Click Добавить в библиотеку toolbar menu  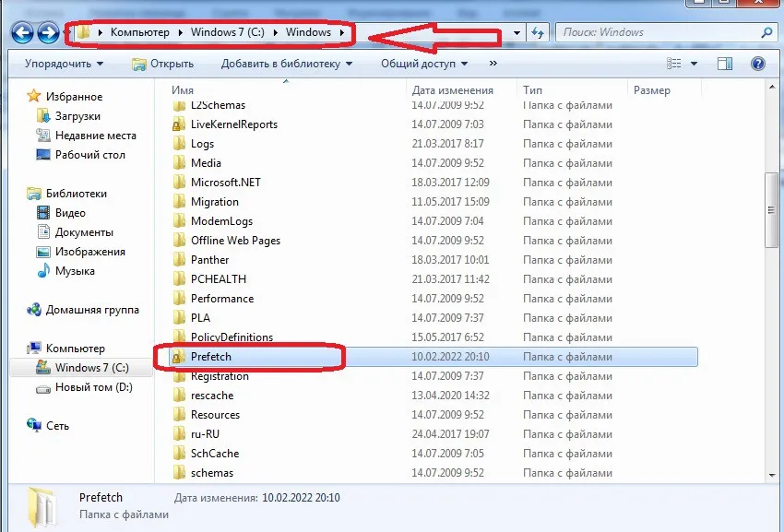pos(286,64)
